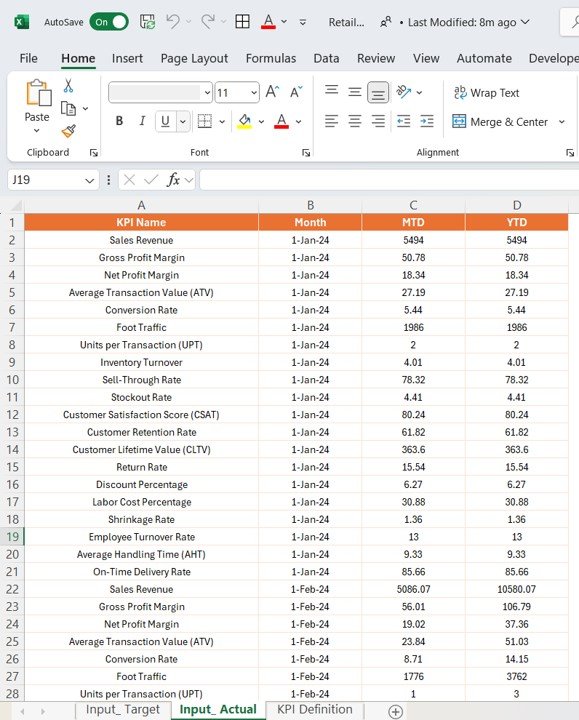The height and width of the screenshot is (720, 579).
Task: Select column A header
Action: coord(141,205)
